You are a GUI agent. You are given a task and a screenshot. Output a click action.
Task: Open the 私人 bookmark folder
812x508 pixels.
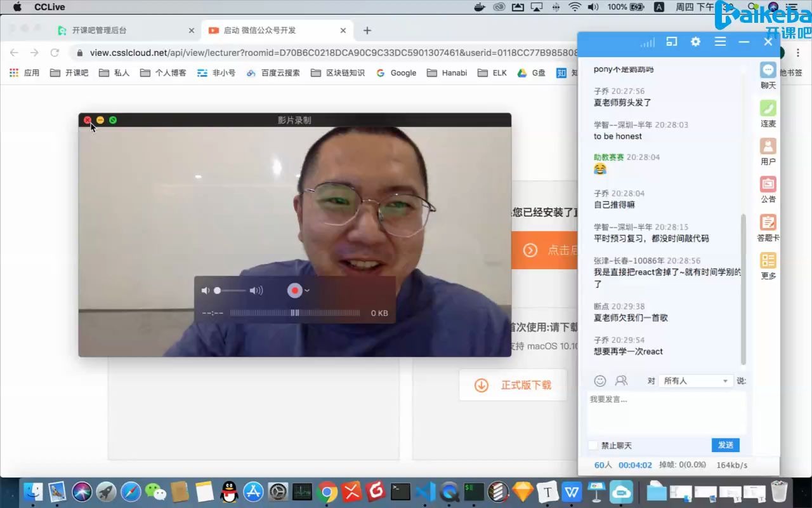coord(114,73)
